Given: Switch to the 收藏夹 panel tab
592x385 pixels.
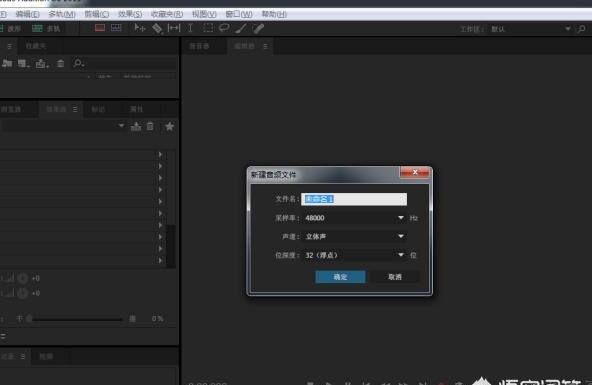Looking at the screenshot, I should tap(36, 46).
